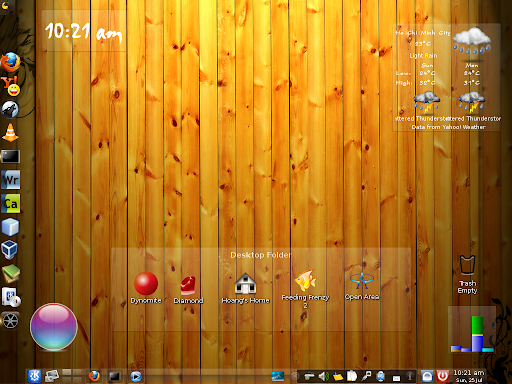Image resolution: width=512 pixels, height=384 pixels.
Task: Launch VirtualBox from the sidebar
Action: [x=10, y=250]
